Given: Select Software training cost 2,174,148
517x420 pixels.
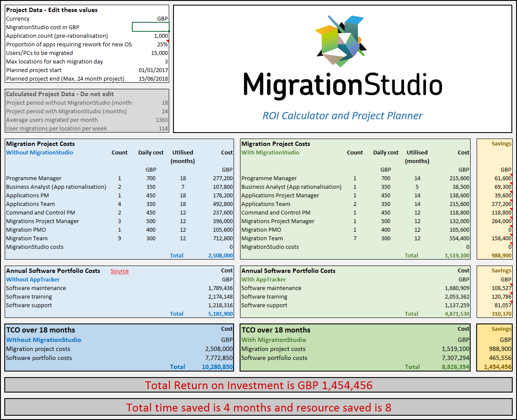Looking at the screenshot, I should [220, 297].
